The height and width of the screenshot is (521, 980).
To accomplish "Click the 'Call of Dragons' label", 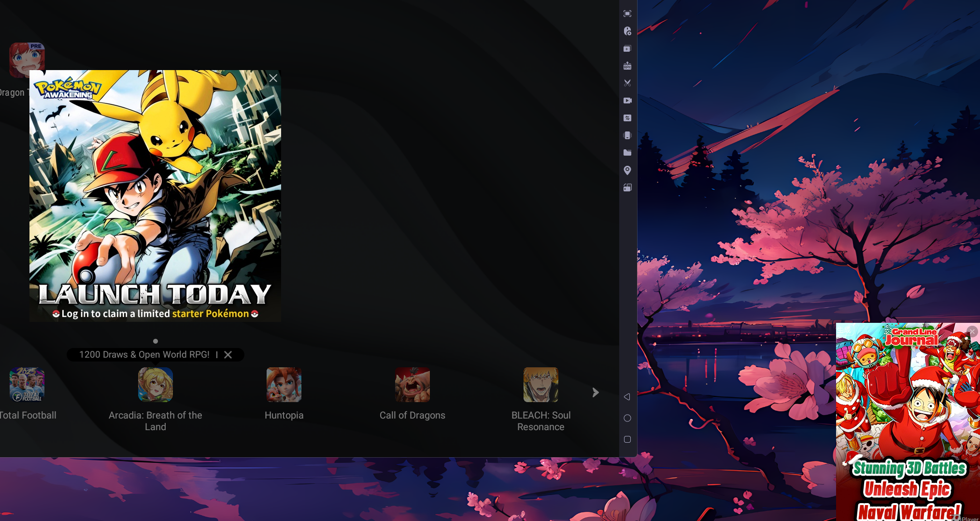I will pyautogui.click(x=412, y=415).
